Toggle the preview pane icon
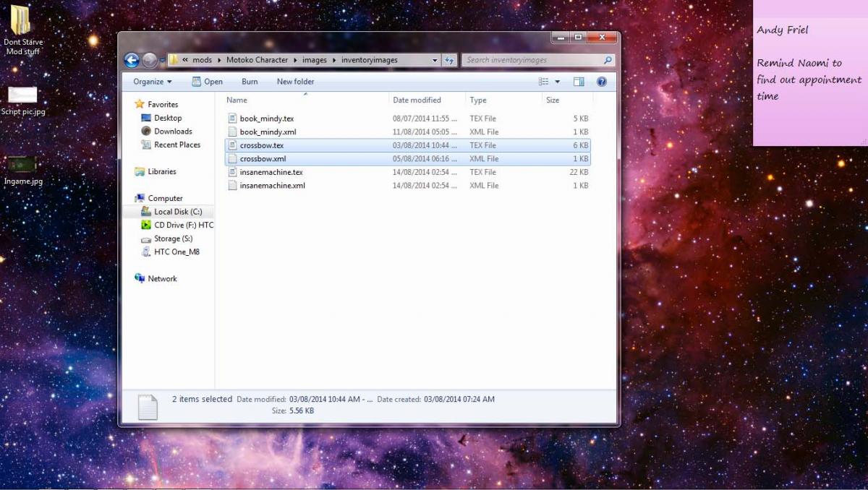This screenshot has width=868, height=490. point(579,82)
